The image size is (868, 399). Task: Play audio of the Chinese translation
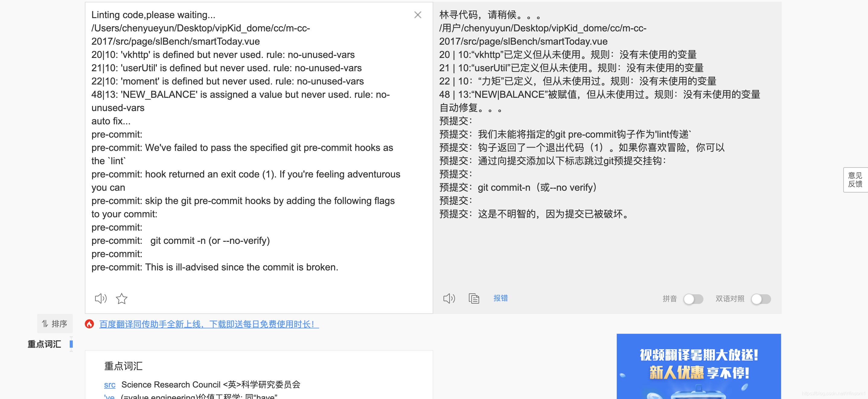coord(449,298)
